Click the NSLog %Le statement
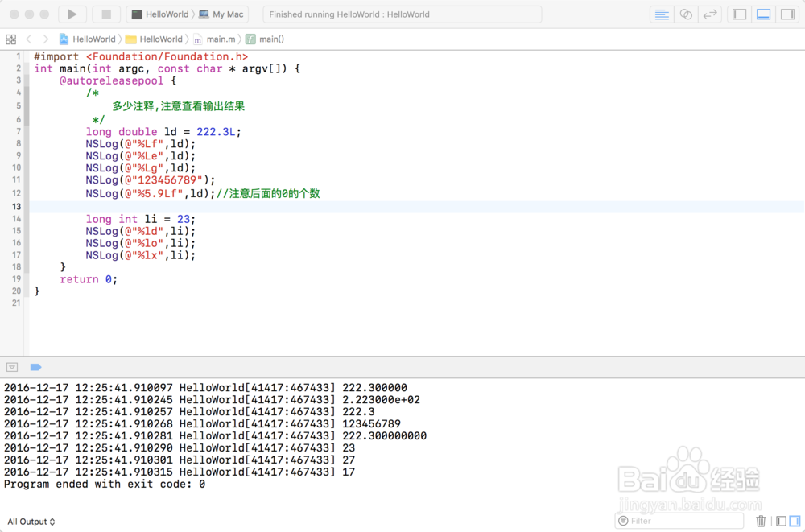Image resolution: width=805 pixels, height=532 pixels. click(141, 155)
